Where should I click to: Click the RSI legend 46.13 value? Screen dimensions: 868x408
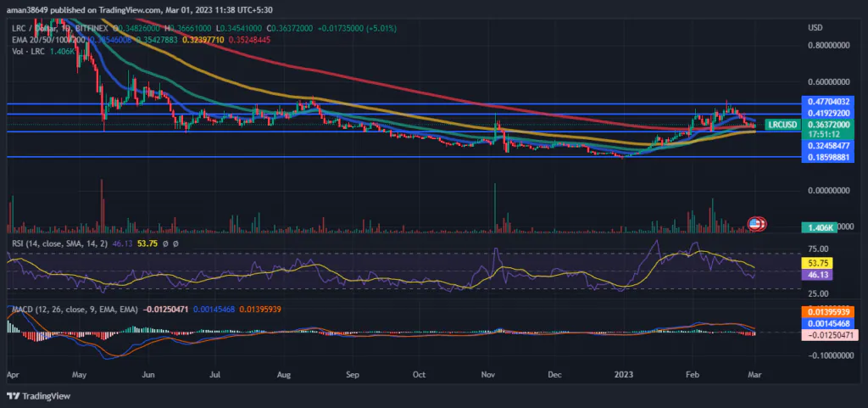point(122,243)
